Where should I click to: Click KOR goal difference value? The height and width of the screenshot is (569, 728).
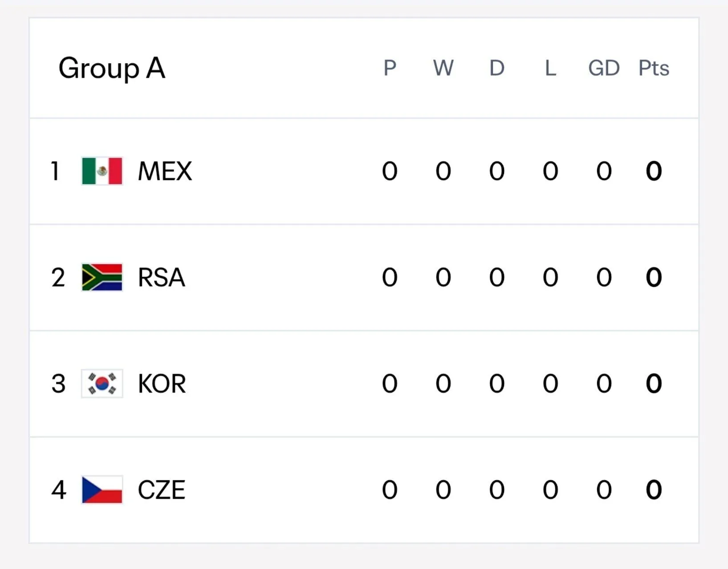pyautogui.click(x=604, y=384)
